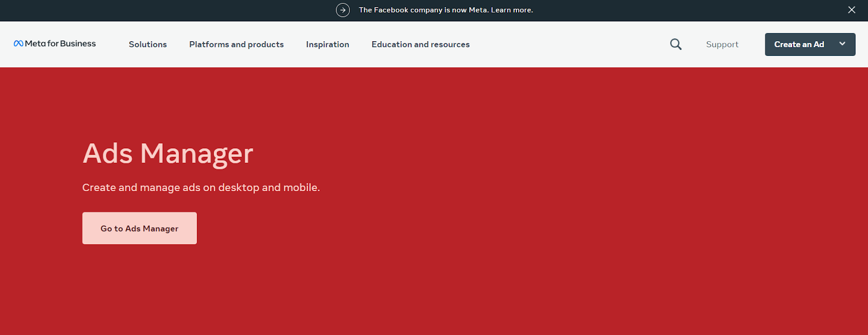Click the Go to Ads Manager button
The image size is (868, 335).
pos(139,228)
